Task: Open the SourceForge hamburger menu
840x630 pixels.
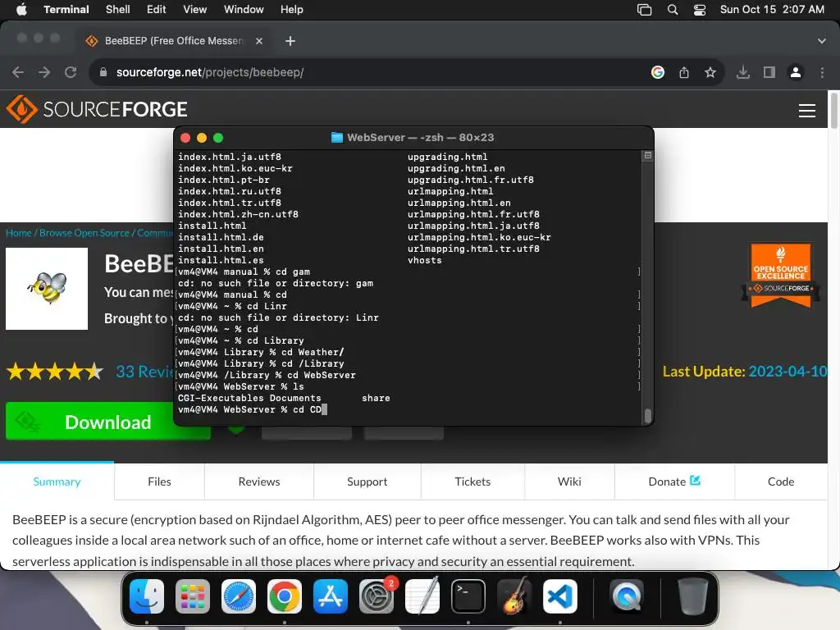Action: pos(807,111)
